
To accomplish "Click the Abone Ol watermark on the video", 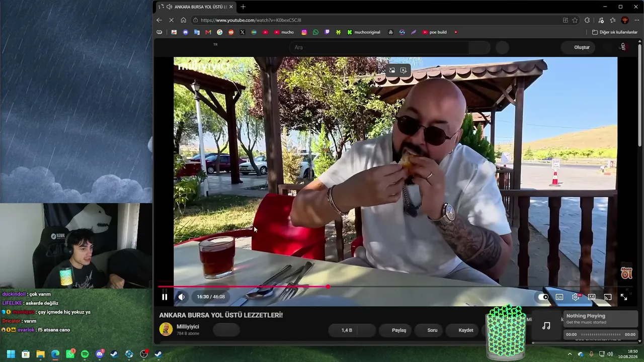I will coord(626,272).
